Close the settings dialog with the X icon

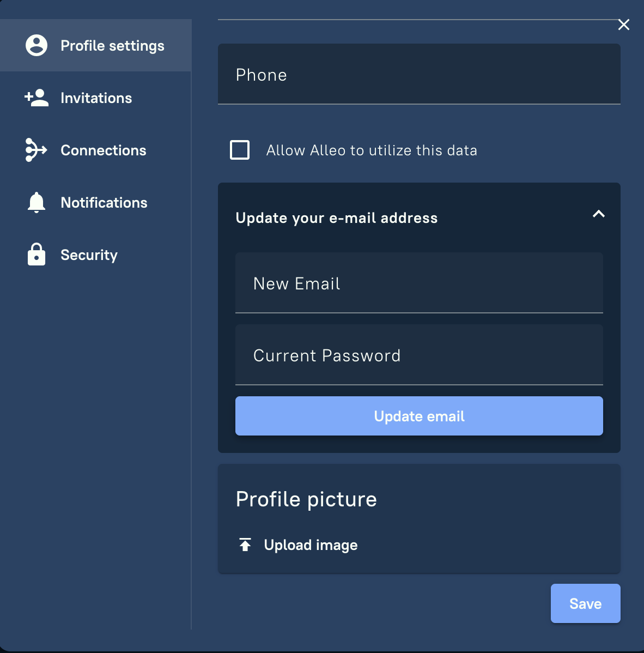(624, 25)
